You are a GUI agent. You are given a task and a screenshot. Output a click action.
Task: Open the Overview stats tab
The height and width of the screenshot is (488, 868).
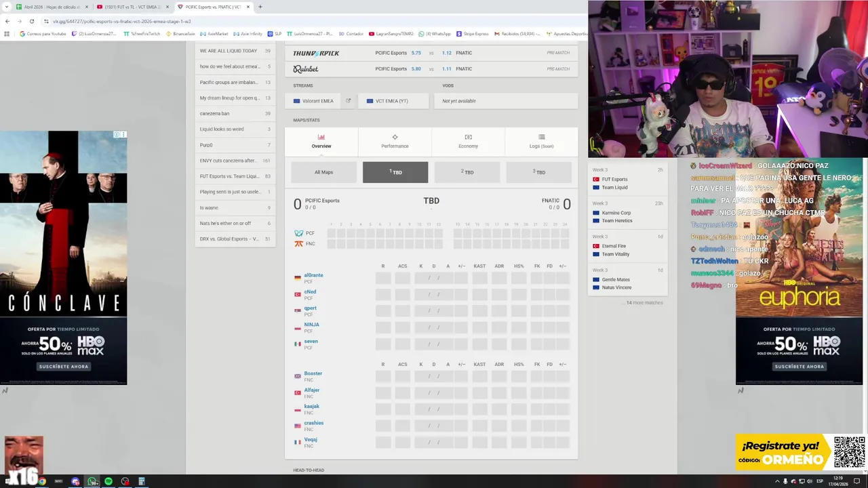pos(321,142)
